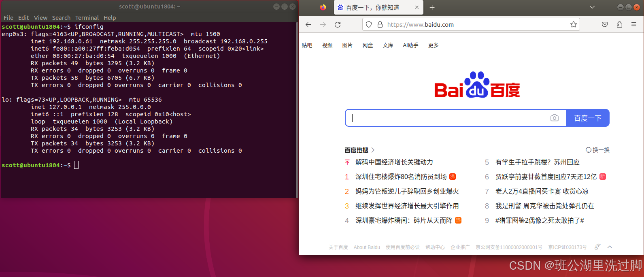644x277 pixels.
Task: Open 帮助中心 footer link
Action: coord(435,247)
